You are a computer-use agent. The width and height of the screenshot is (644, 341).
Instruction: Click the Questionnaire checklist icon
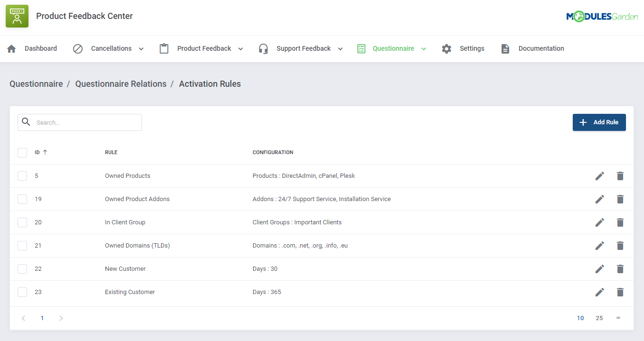(x=361, y=48)
